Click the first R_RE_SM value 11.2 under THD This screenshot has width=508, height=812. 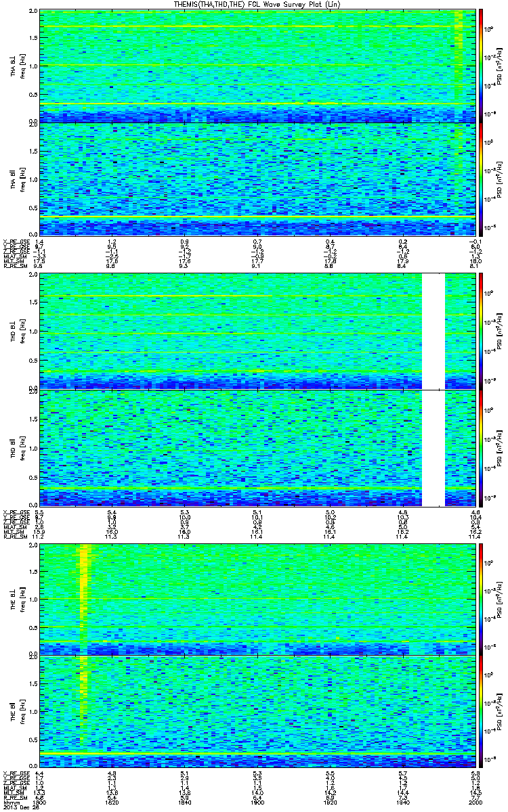click(39, 537)
